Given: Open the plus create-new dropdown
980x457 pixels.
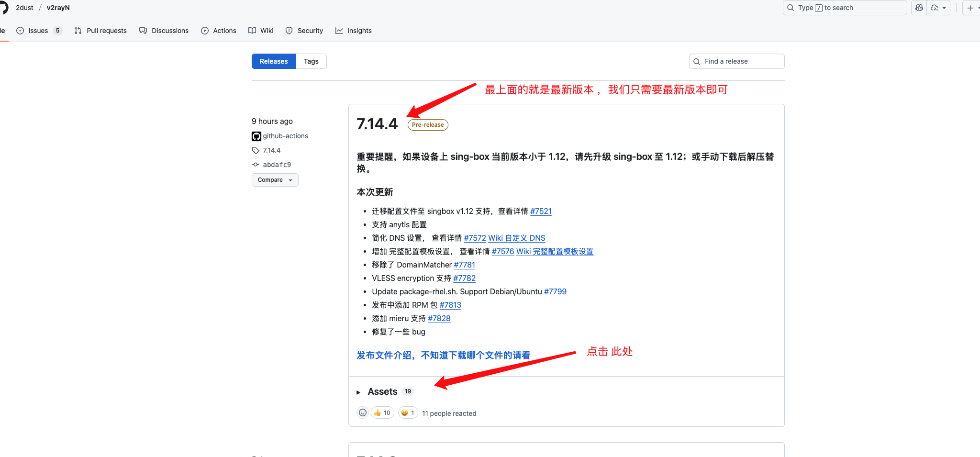Looking at the screenshot, I should [x=972, y=8].
